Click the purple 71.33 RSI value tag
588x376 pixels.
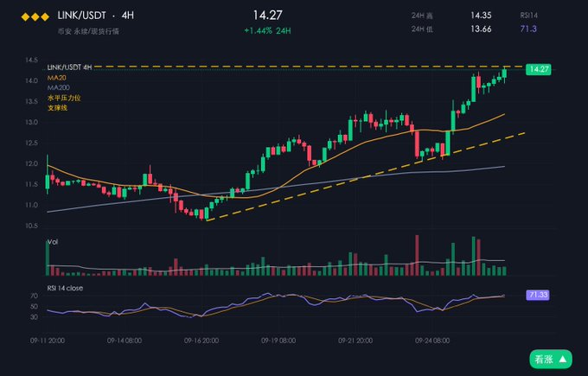tap(538, 295)
